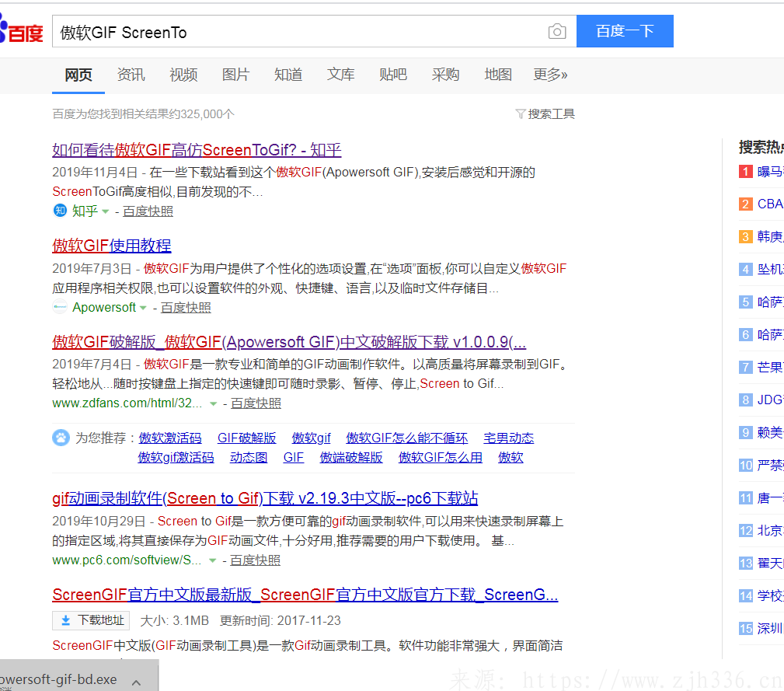Click recommended search 傲软gif

[311, 438]
